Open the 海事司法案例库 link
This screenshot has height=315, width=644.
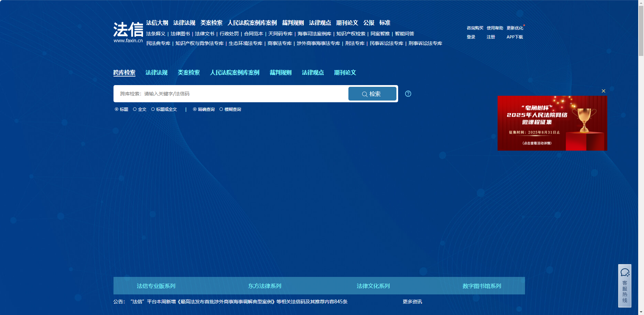tap(314, 34)
